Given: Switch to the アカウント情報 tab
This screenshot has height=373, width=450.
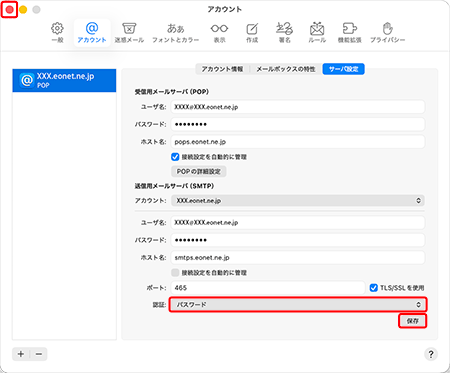Looking at the screenshot, I should point(222,69).
